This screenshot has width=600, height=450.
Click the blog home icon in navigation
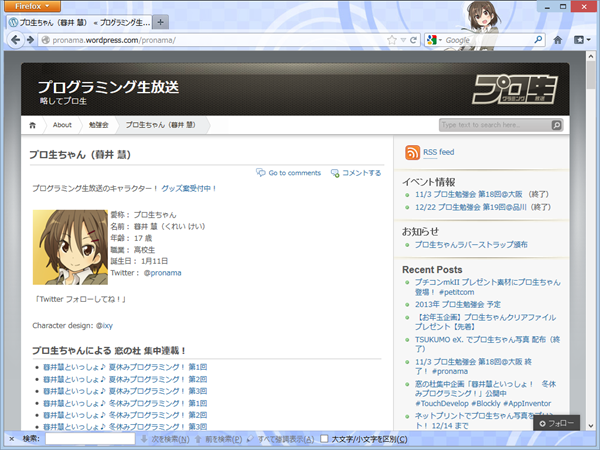pos(33,125)
